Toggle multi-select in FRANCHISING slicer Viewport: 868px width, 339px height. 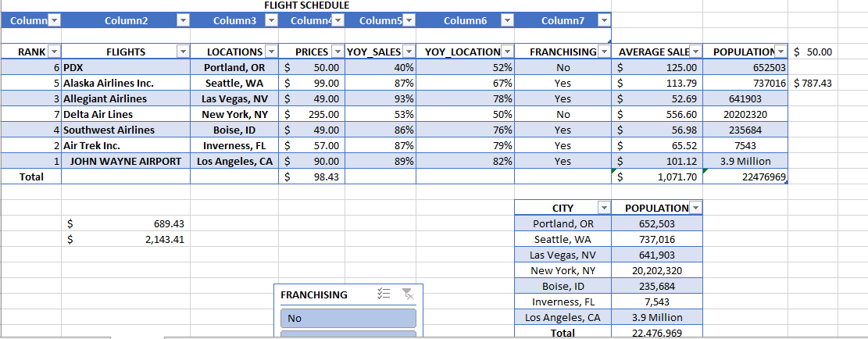tap(384, 294)
